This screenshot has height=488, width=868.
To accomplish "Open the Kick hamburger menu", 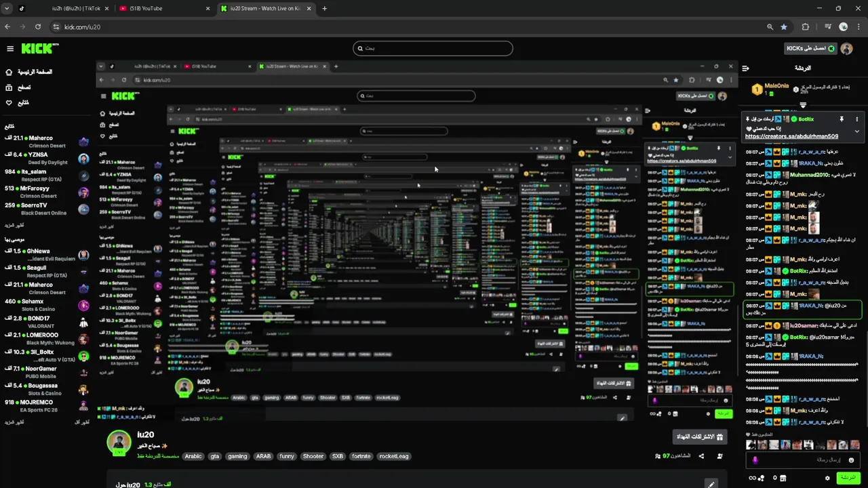I will click(10, 49).
